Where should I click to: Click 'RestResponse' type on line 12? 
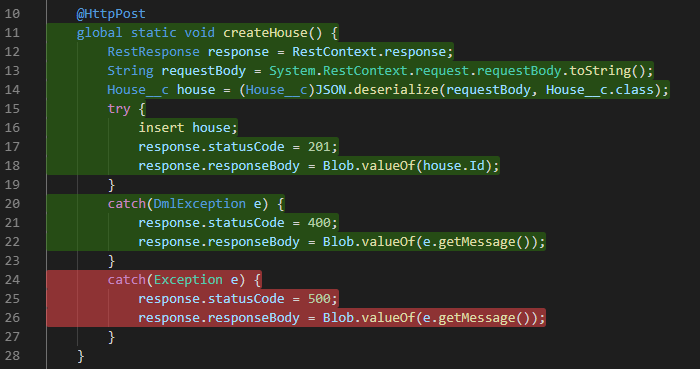pos(153,52)
